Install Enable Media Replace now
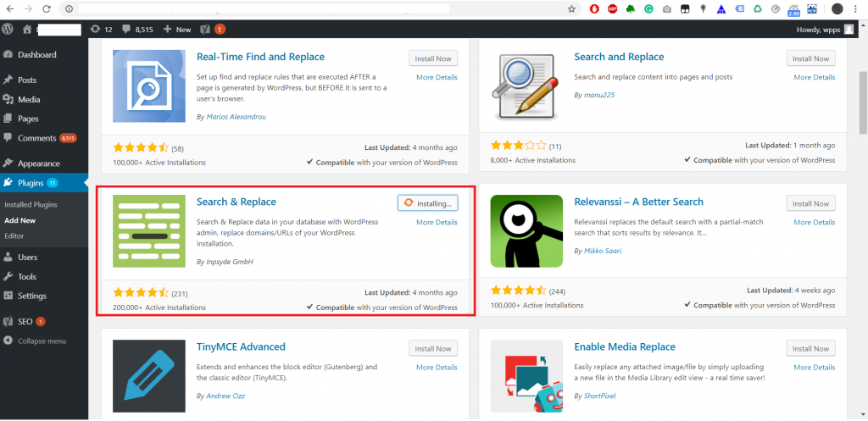Viewport: 868px width, 421px height. coord(810,348)
